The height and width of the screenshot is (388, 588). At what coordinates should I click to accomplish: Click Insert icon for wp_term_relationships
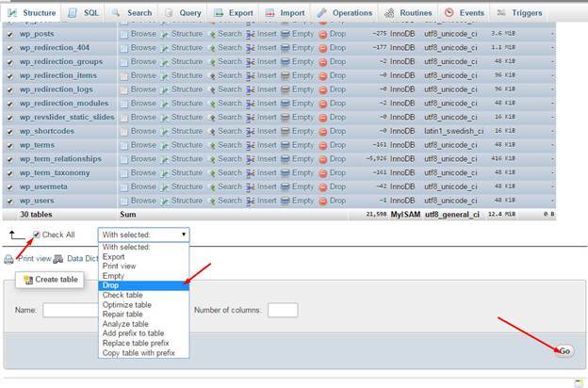(x=251, y=159)
